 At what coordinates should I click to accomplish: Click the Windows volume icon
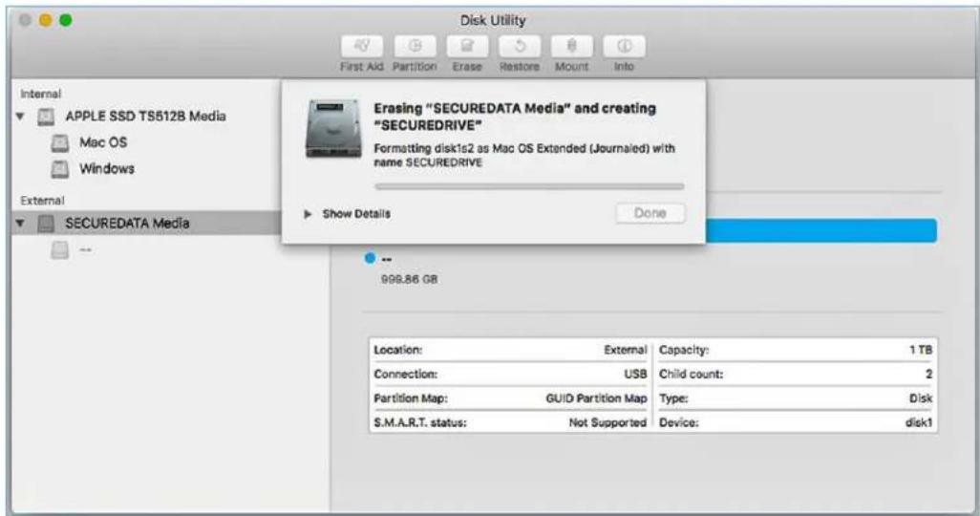(x=60, y=169)
